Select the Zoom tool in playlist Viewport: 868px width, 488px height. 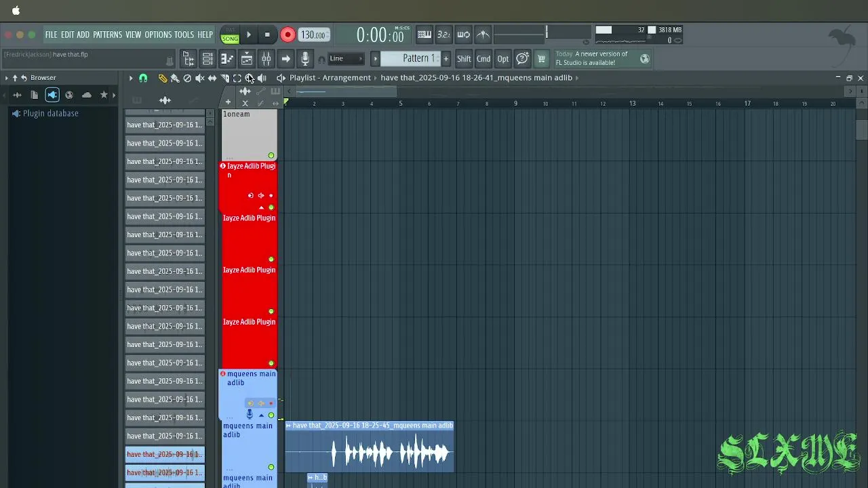tap(249, 78)
